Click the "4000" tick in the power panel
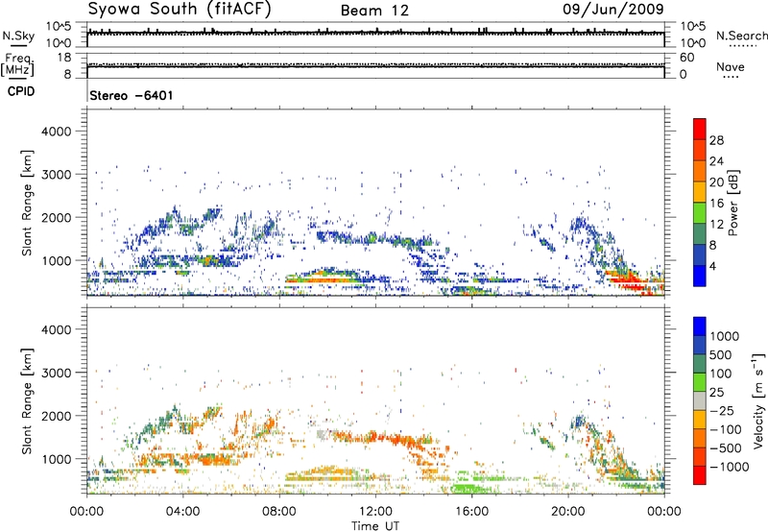This screenshot has width=768, height=532. (x=57, y=132)
